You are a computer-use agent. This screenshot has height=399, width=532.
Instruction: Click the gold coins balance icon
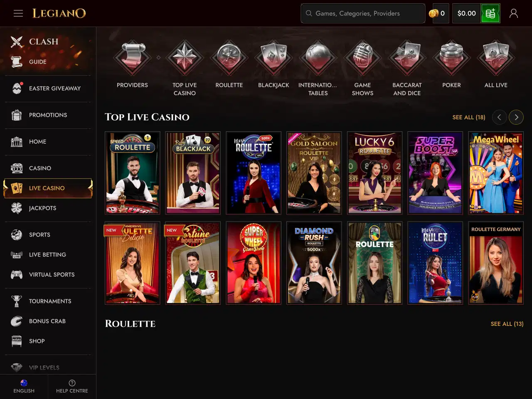tap(434, 13)
